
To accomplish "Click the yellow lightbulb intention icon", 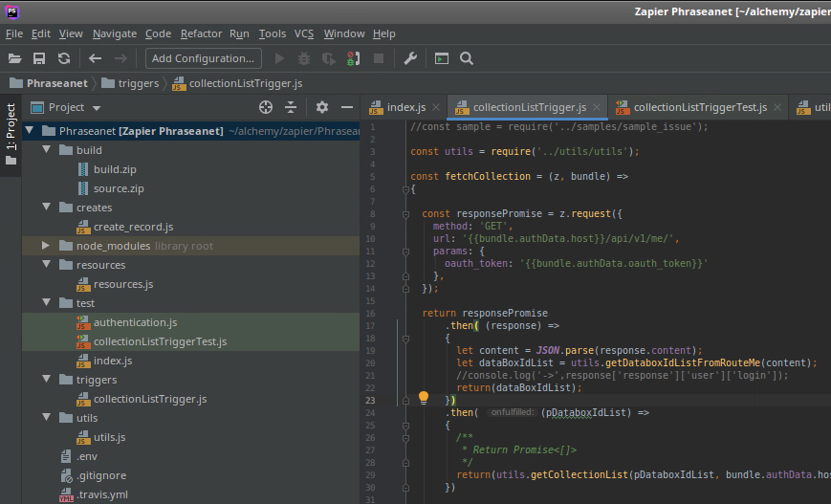I will click(424, 397).
